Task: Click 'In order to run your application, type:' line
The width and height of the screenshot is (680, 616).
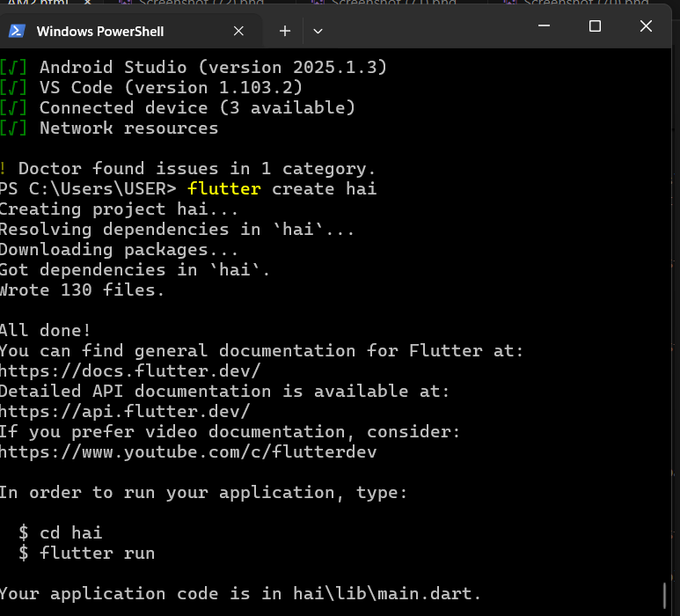Action: tap(203, 493)
